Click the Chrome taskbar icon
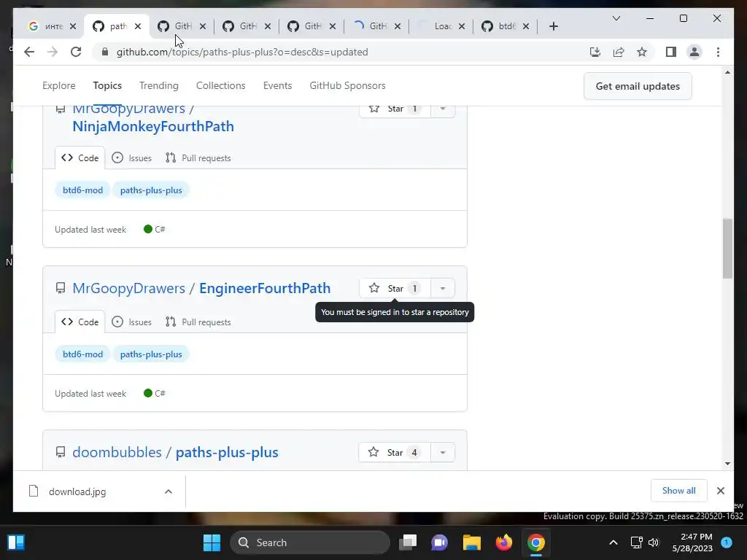The width and height of the screenshot is (747, 560). (x=536, y=542)
